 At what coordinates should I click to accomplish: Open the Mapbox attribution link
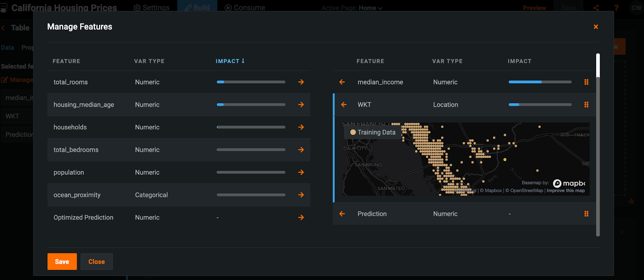coord(491,191)
